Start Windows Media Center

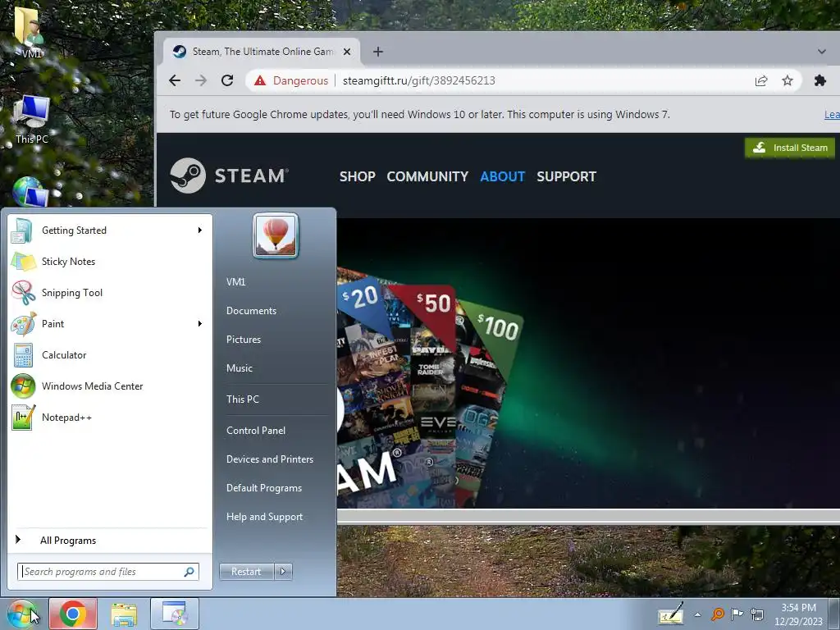109,386
